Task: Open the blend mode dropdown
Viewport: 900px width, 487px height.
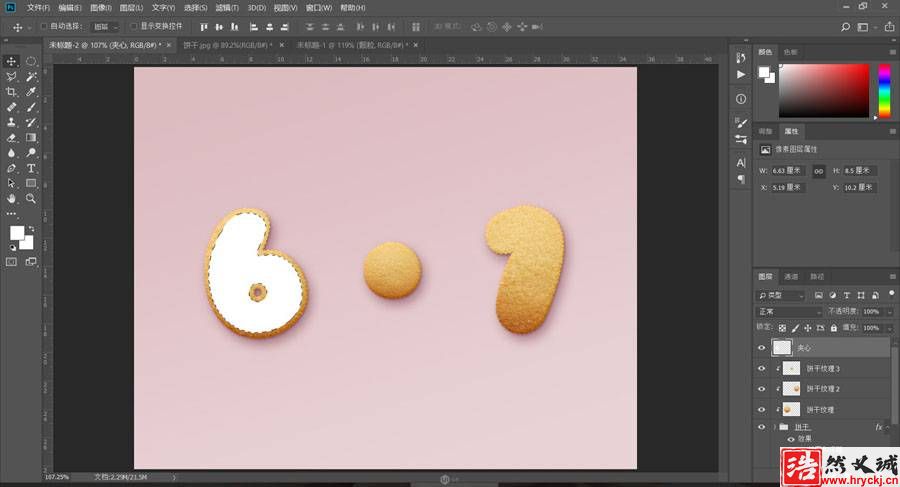Action: [x=790, y=312]
